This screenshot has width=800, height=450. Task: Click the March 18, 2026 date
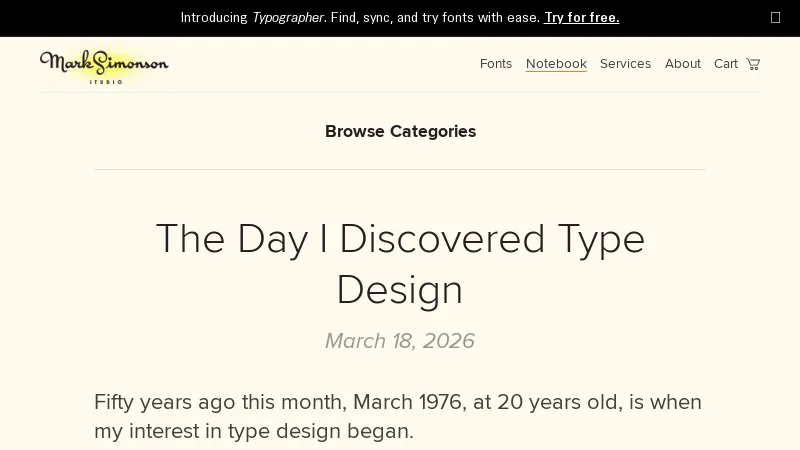pyautogui.click(x=400, y=341)
